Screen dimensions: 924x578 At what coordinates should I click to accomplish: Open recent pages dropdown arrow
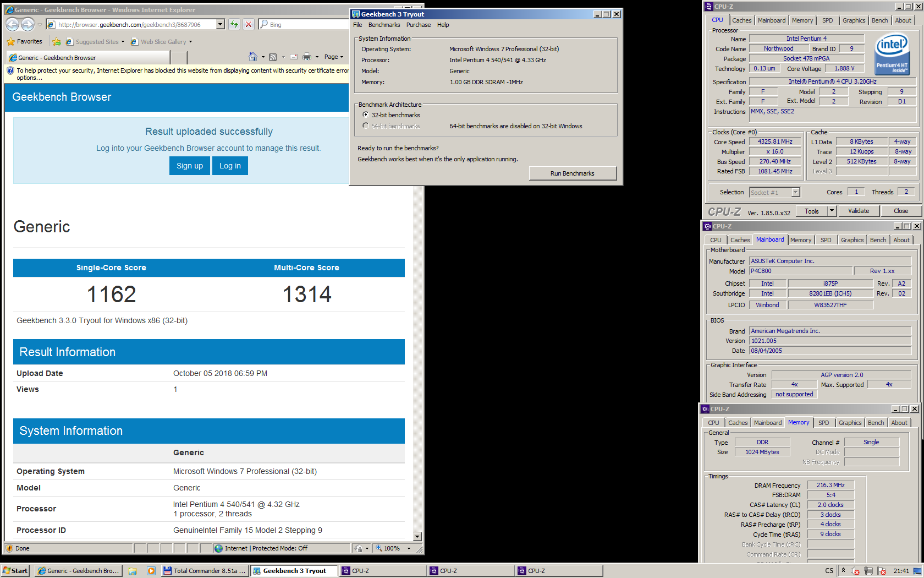[x=40, y=25]
